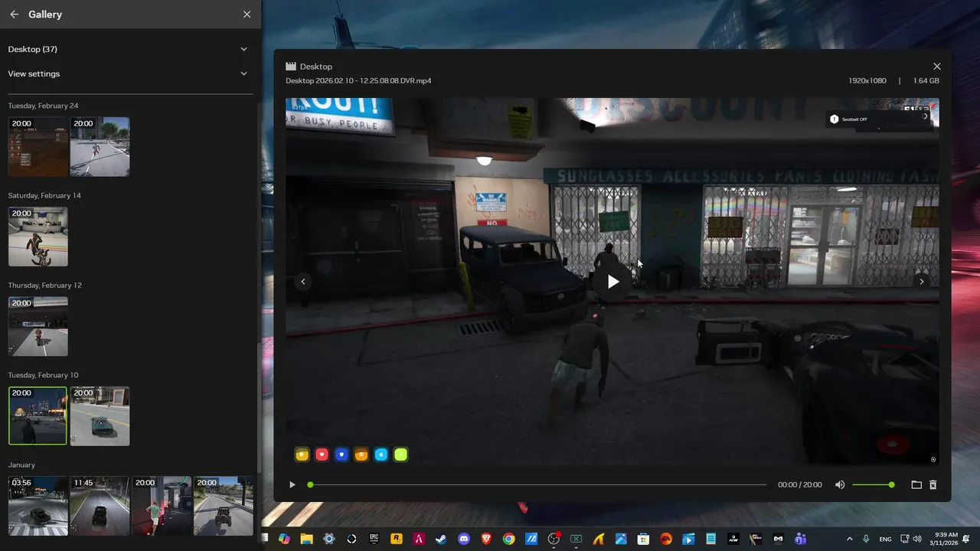
Task: Close the Desktop video preview window
Action: pyautogui.click(x=936, y=67)
